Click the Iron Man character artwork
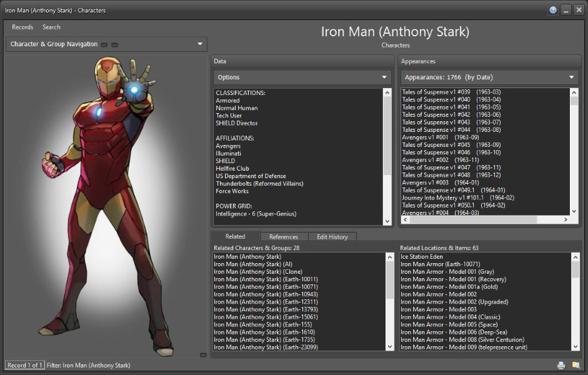The image size is (588, 375). [x=106, y=206]
